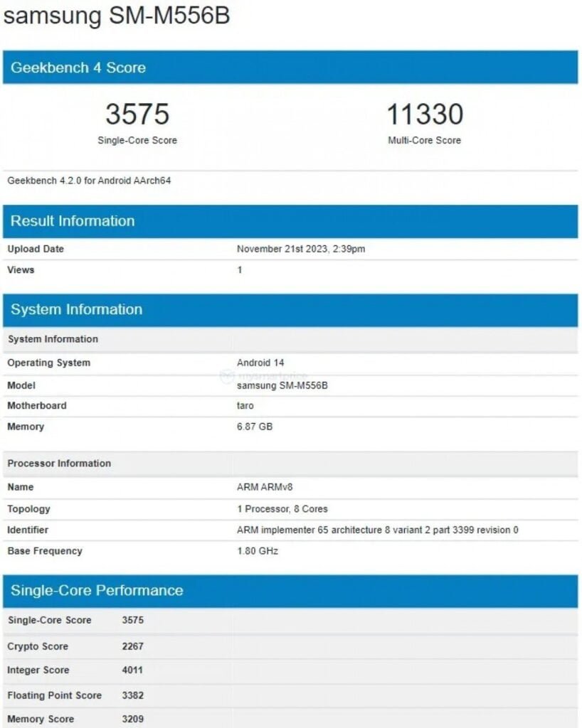Click the processor Name ARM ARMv8
Viewport: 582px width, 728px height.
pyautogui.click(x=263, y=487)
